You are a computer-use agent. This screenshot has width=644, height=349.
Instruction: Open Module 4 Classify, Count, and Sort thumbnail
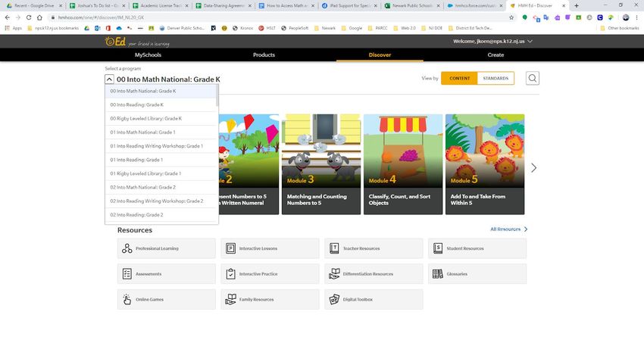click(403, 164)
